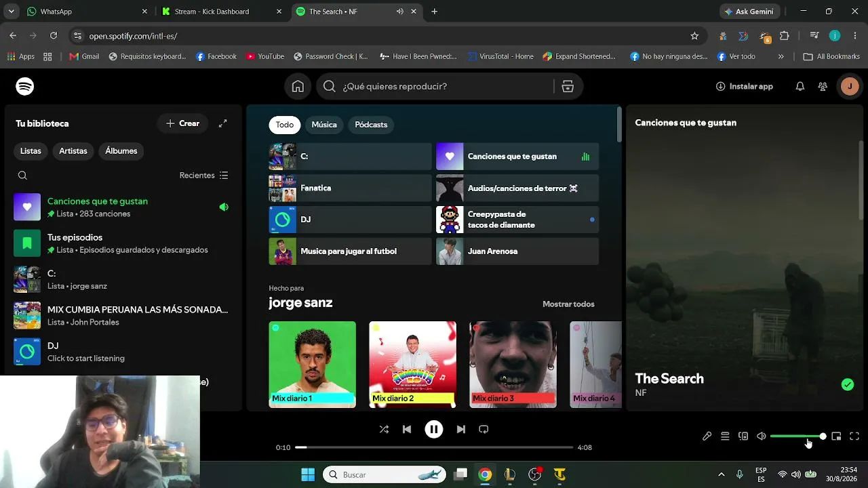Open the Fanatica shortcut card
The height and width of the screenshot is (488, 868).
coord(350,188)
